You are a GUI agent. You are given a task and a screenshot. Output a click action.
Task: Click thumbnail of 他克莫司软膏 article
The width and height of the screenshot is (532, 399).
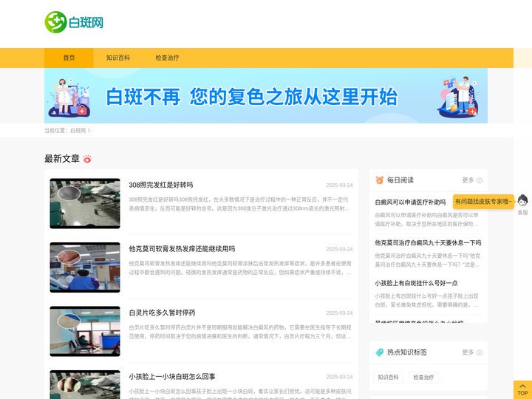pos(85,267)
